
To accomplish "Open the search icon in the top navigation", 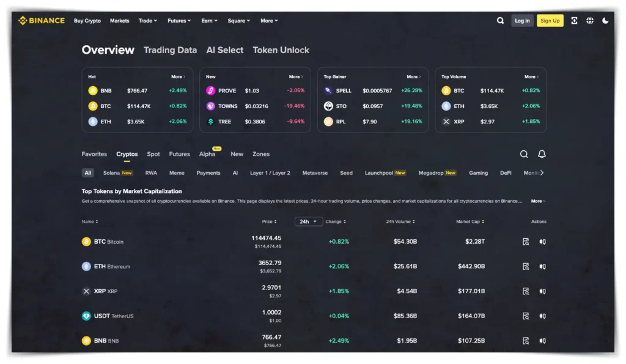I will [x=500, y=21].
